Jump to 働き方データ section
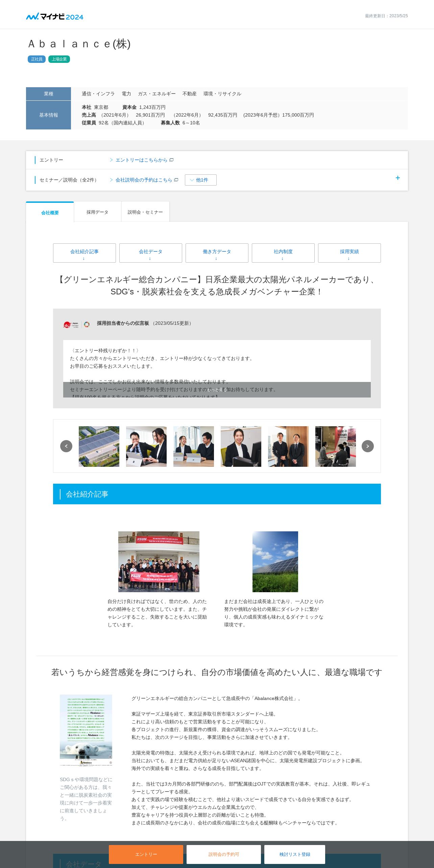 [217, 253]
